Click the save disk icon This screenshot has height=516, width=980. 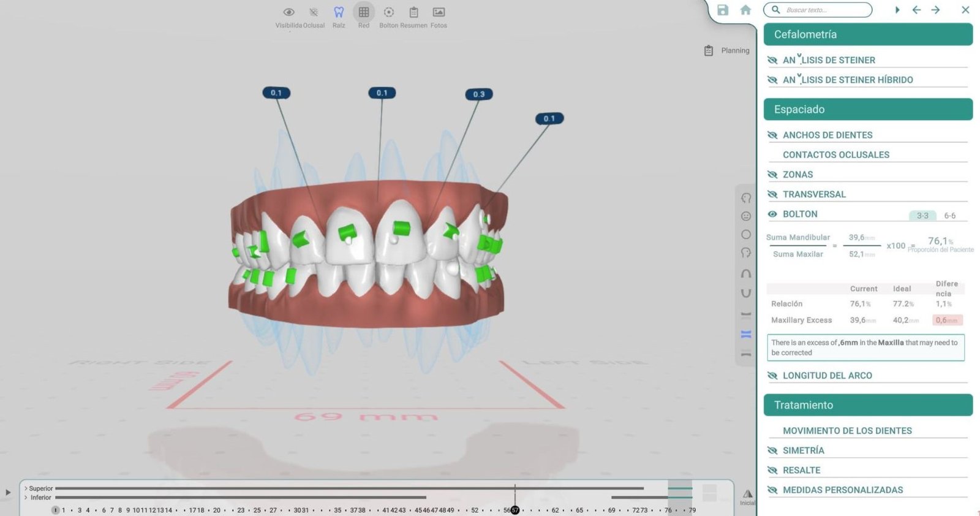pos(723,10)
